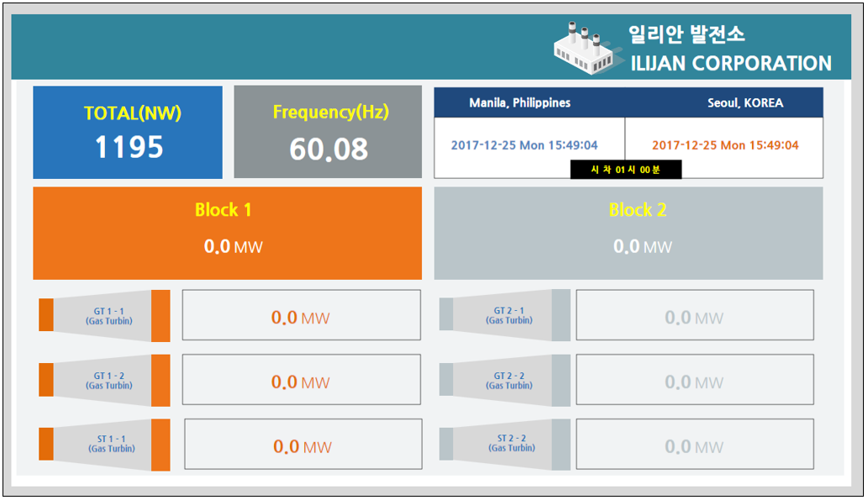
Task: Click the Block 2 0.0 MW reading
Action: (x=642, y=246)
